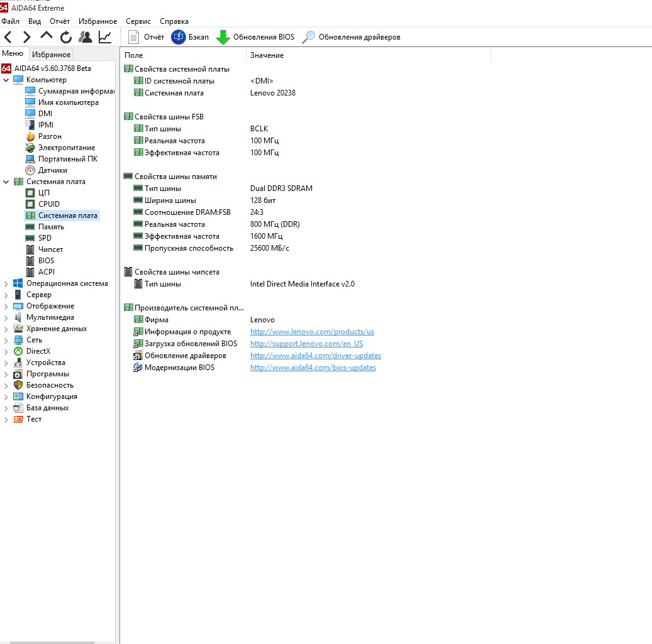
Task: Expand the Сеть tree node
Action: point(6,341)
